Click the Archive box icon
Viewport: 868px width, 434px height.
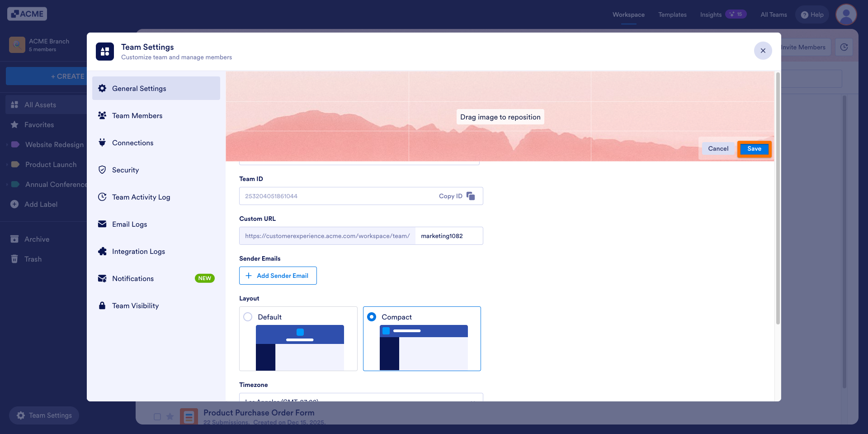click(x=14, y=239)
